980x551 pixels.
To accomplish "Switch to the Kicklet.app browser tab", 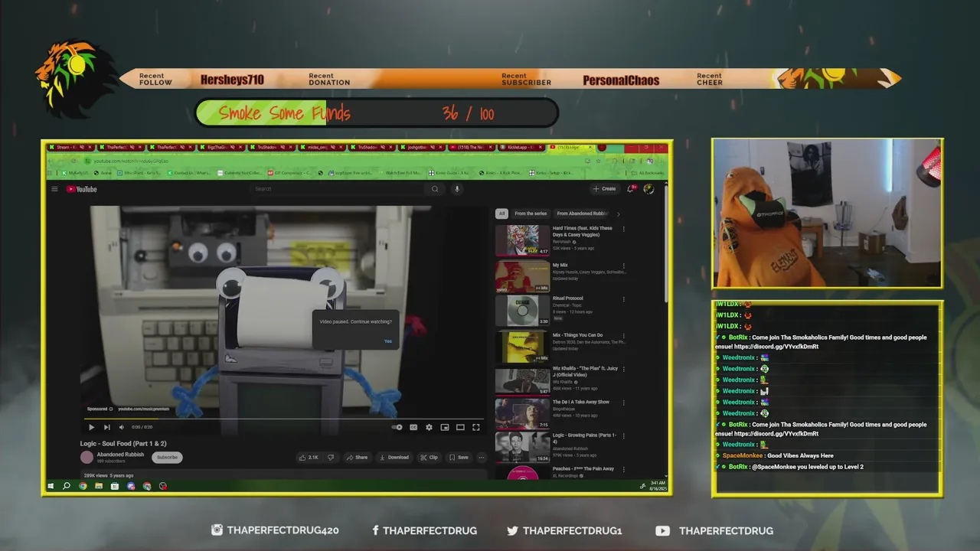I will tap(521, 147).
